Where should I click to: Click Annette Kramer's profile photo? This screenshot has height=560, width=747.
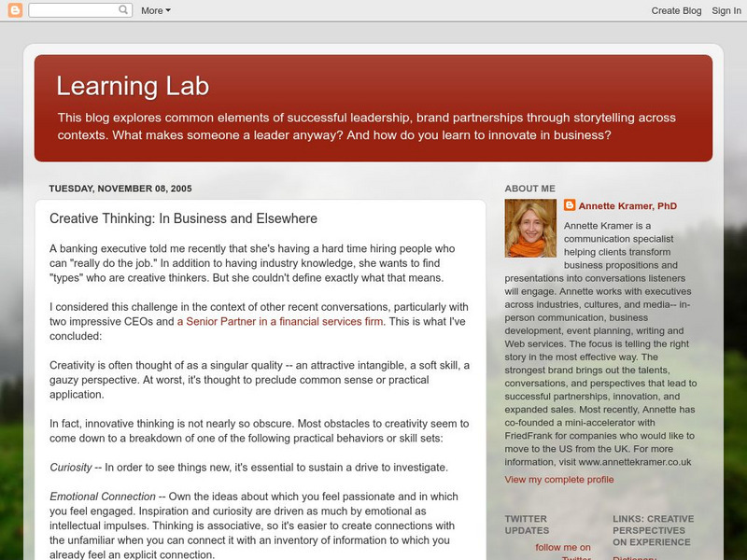[x=530, y=228]
